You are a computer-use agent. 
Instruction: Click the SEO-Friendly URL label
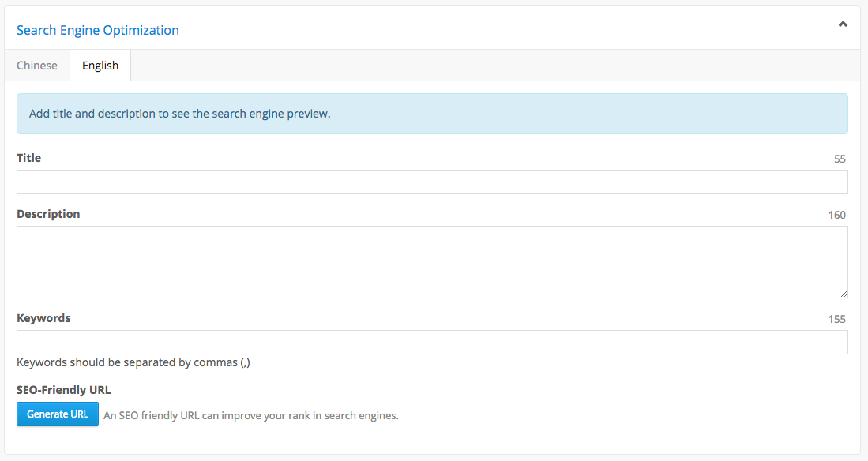click(64, 390)
